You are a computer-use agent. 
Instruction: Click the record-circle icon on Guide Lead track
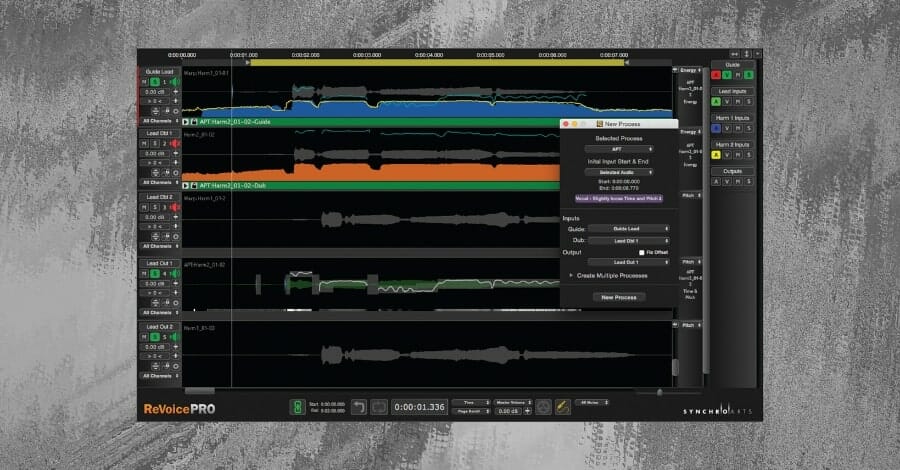click(176, 111)
